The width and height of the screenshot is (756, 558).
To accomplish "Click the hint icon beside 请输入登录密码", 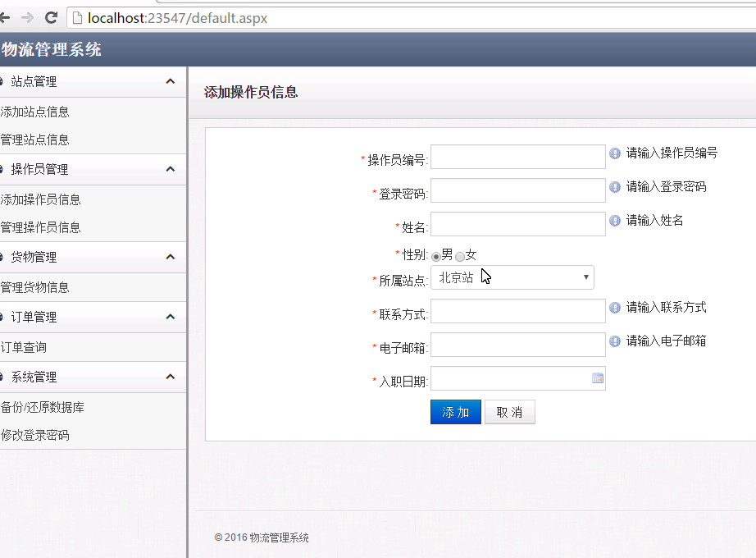I will point(615,187).
